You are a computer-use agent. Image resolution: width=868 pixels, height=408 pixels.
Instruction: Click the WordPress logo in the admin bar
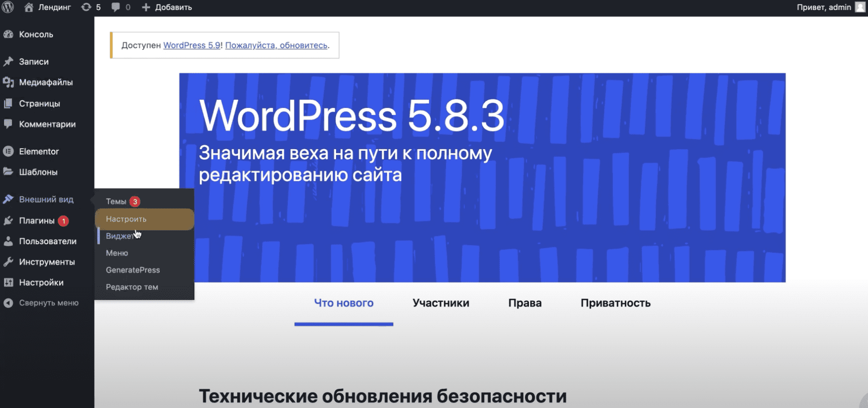8,7
